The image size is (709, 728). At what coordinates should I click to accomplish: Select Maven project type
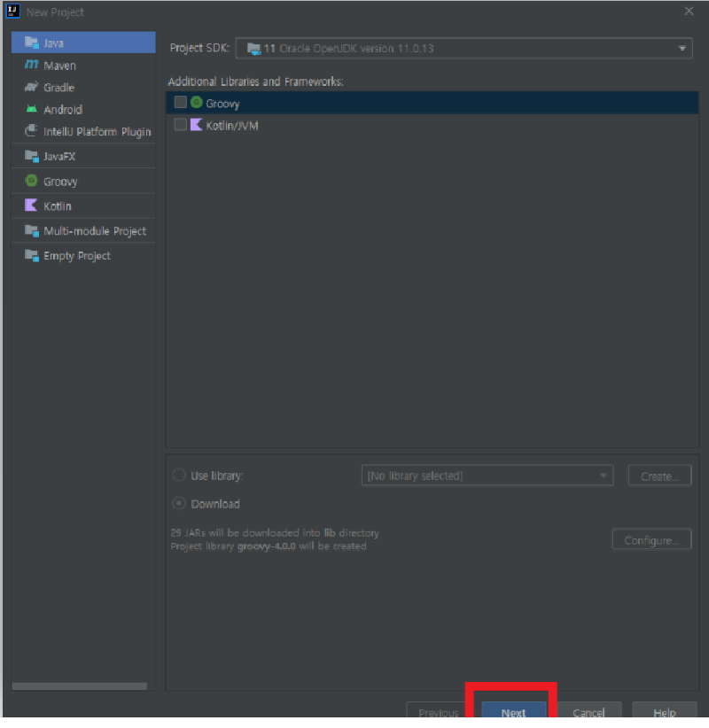coord(83,65)
